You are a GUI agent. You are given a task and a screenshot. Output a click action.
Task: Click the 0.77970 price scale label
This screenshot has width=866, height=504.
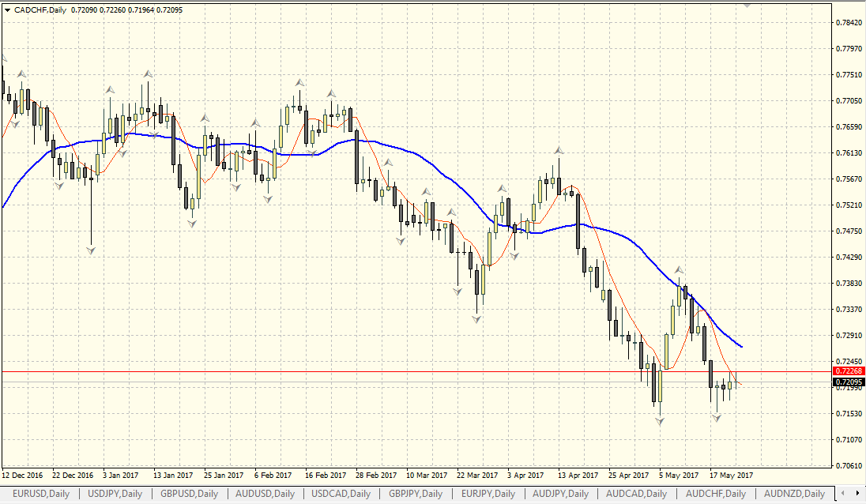[849, 48]
